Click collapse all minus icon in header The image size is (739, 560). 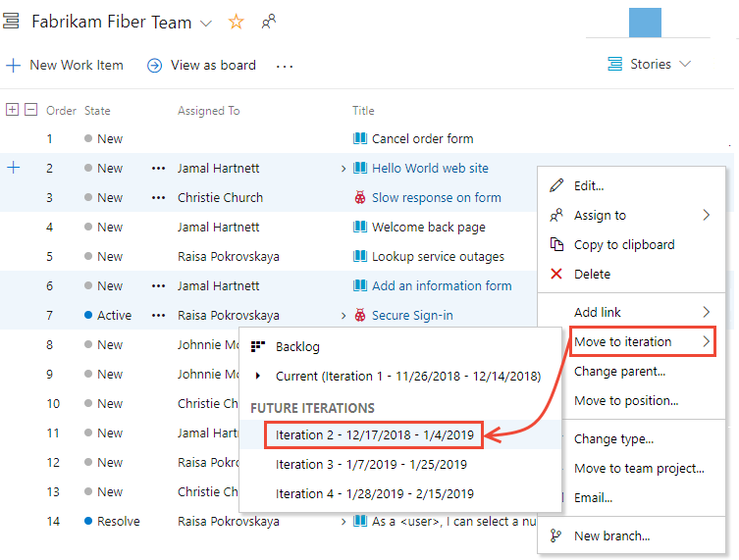coord(31,110)
